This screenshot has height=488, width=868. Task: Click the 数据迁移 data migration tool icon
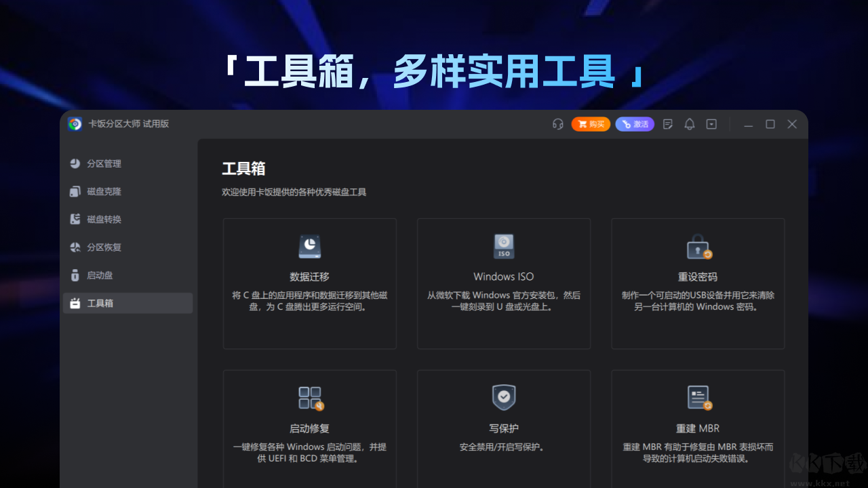pos(309,247)
